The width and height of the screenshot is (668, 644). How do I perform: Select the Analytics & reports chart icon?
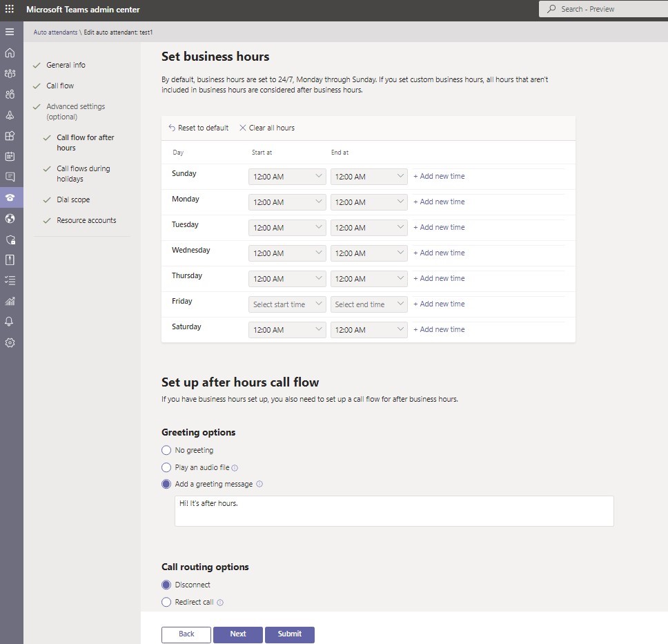[x=10, y=301]
